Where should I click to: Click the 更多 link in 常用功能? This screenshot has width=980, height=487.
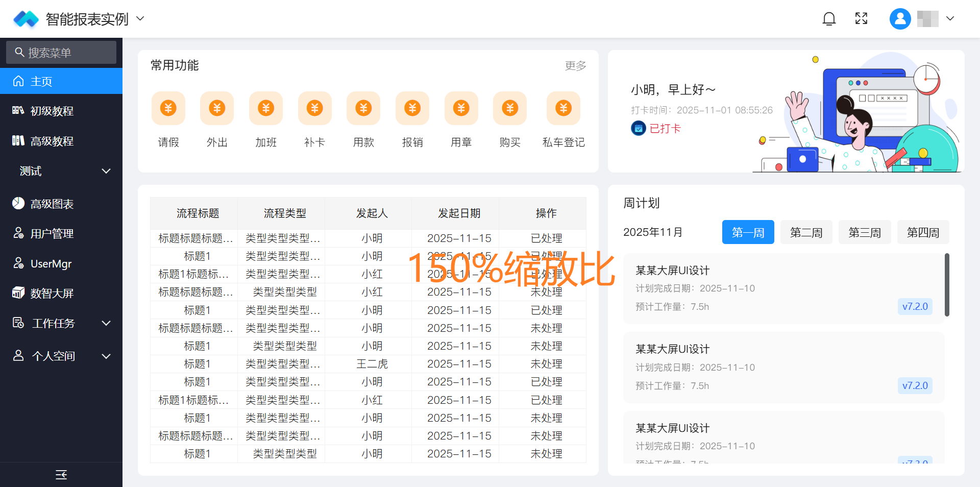(x=575, y=66)
